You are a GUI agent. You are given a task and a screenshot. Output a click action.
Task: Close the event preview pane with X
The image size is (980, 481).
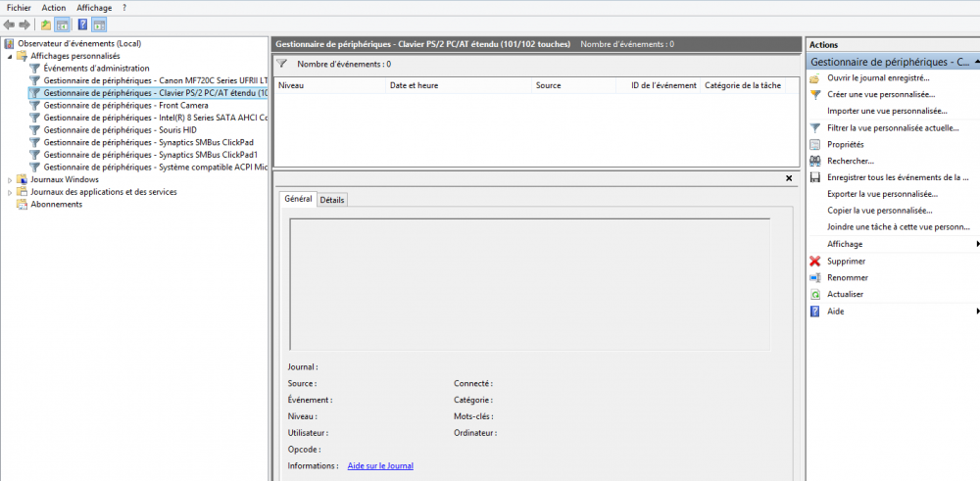[789, 178]
